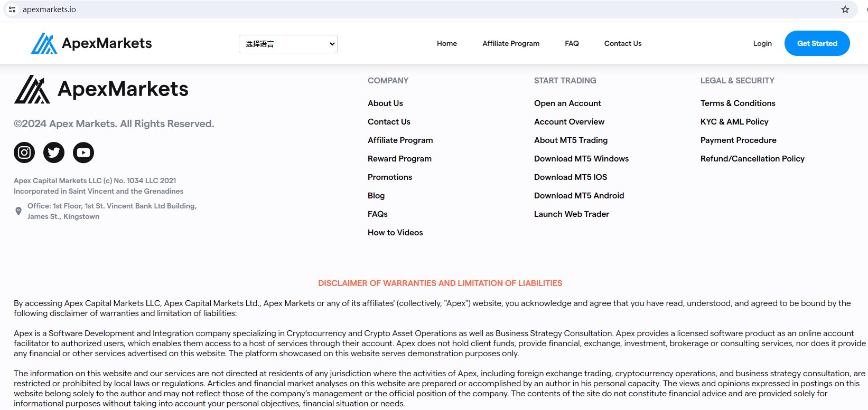Expand the language selection dropdown
The height and width of the screenshot is (410, 868).
288,44
